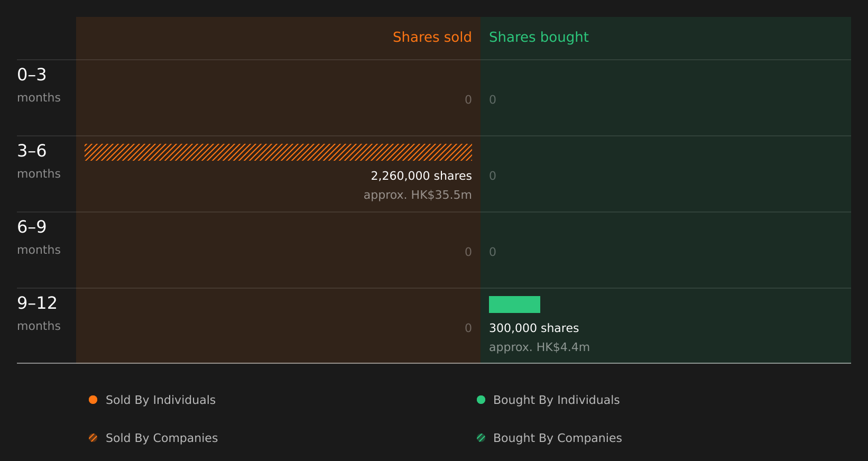Click the Bought By Companies legend label

coord(557,438)
